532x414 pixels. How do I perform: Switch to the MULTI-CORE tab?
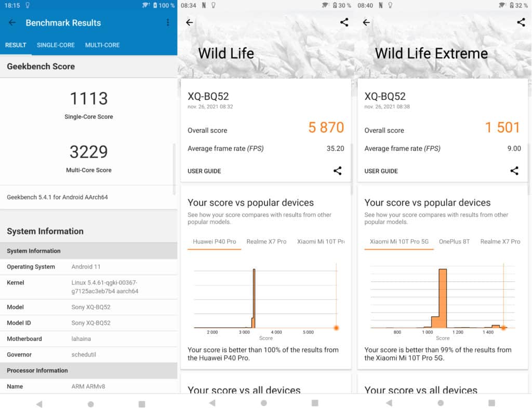point(102,45)
